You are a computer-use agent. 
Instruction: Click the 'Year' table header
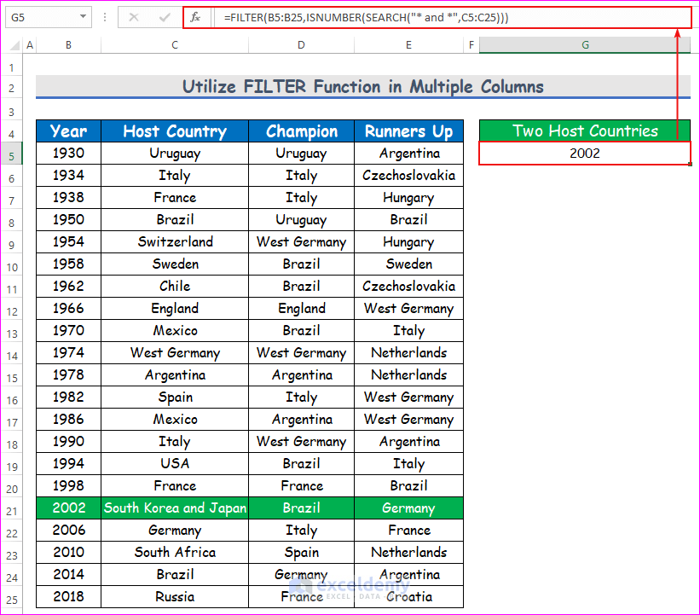[68, 131]
